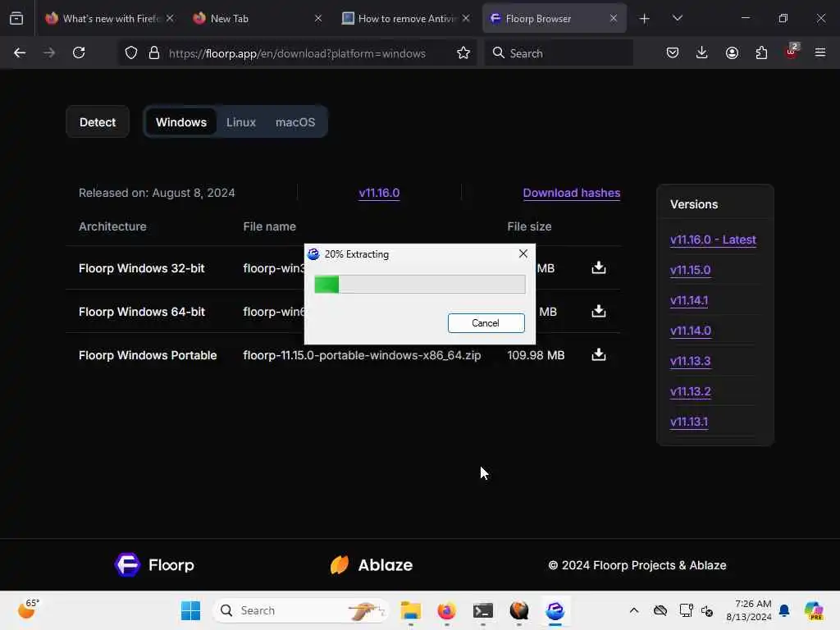
Task: Open the Extensions puzzle icon
Action: (x=761, y=53)
